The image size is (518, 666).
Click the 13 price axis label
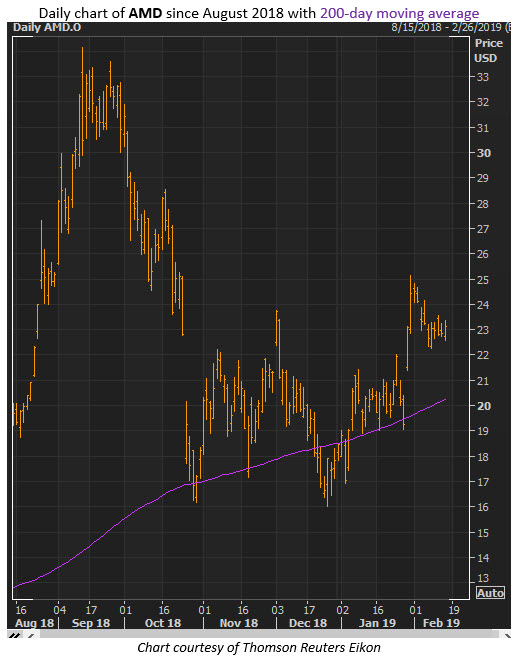[483, 578]
